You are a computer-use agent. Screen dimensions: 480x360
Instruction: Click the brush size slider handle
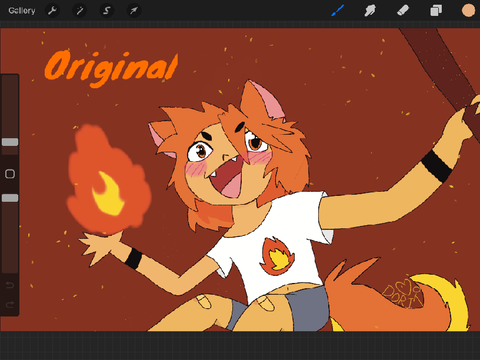click(10, 142)
